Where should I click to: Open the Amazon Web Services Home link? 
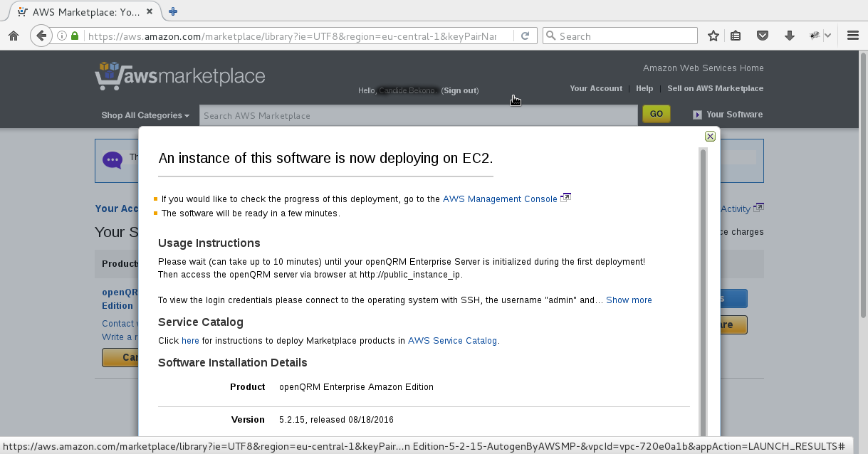click(704, 68)
